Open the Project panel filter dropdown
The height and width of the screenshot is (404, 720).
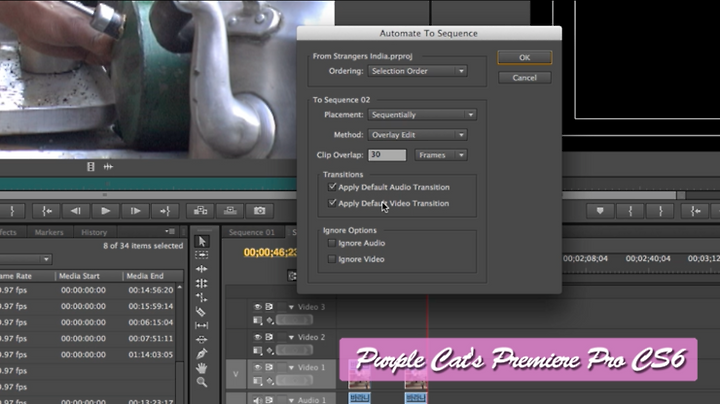[x=25, y=259]
